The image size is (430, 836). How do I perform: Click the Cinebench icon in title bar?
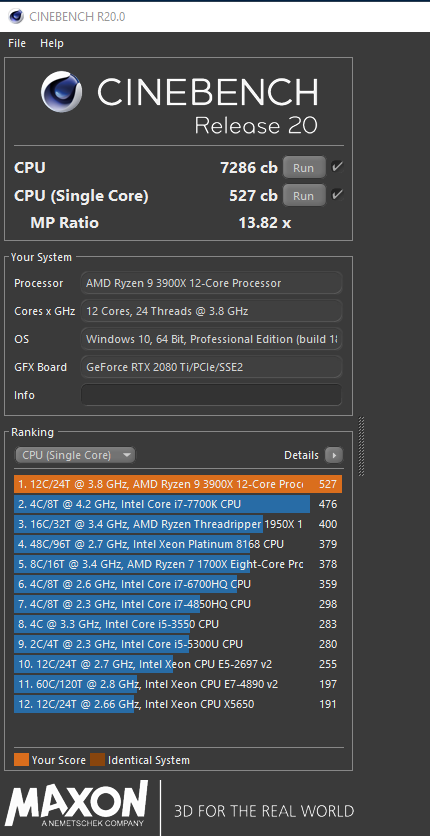(17, 16)
